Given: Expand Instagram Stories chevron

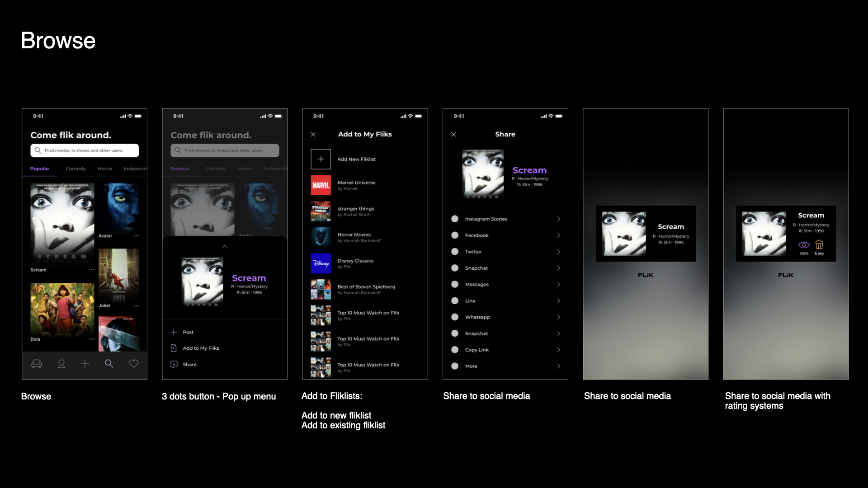Looking at the screenshot, I should tap(559, 219).
